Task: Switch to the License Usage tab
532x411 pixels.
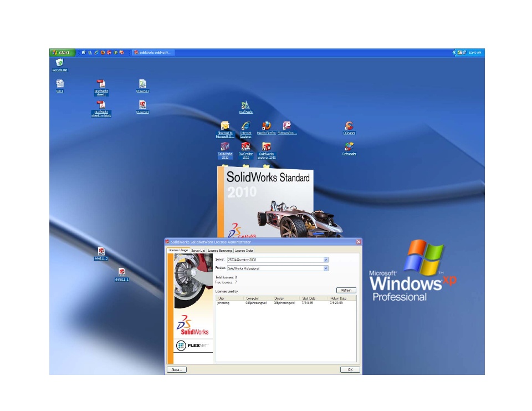Action: tap(178, 250)
